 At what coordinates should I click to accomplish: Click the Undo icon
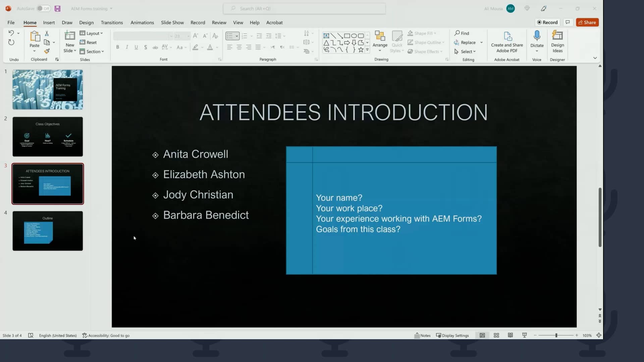point(11,33)
